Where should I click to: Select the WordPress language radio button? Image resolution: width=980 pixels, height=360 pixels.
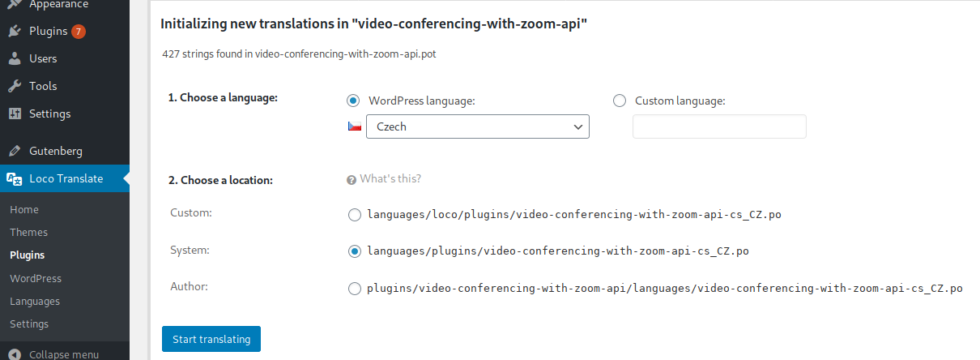353,101
